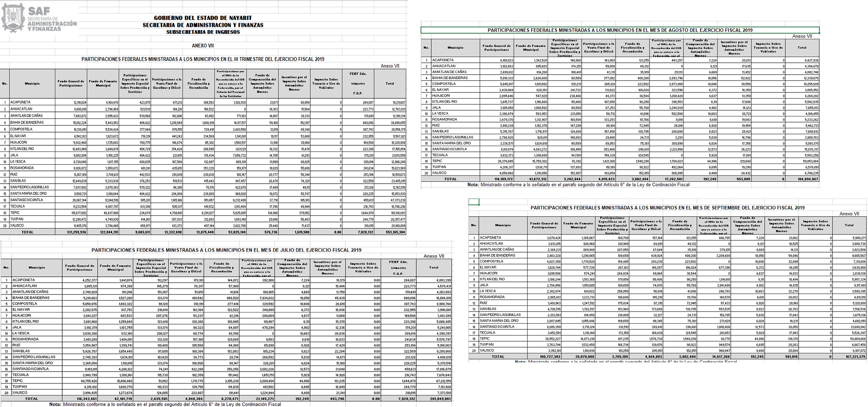Click Tepic's July total 67,212,551
Viewport: 868px width, 407px height.
(x=433, y=381)
